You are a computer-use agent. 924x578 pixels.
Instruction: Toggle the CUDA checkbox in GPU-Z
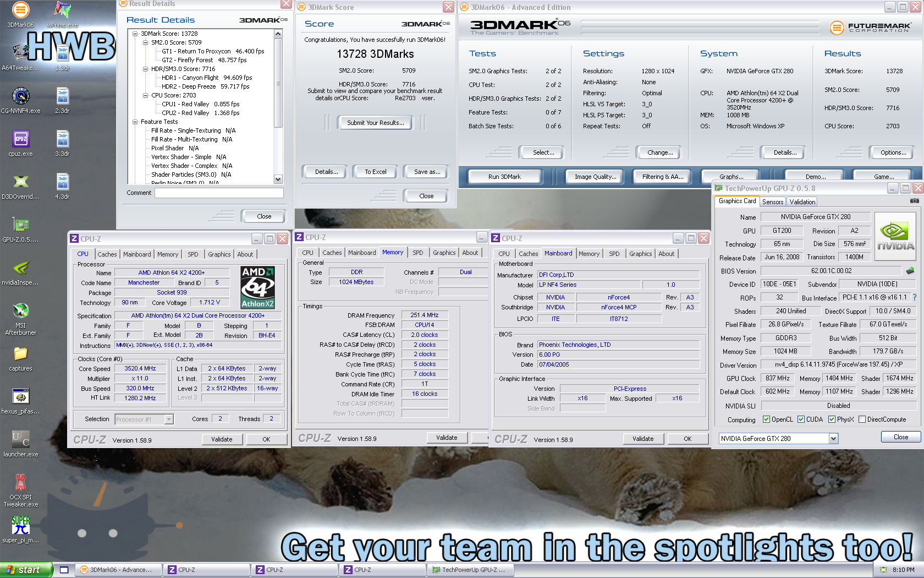(x=801, y=419)
